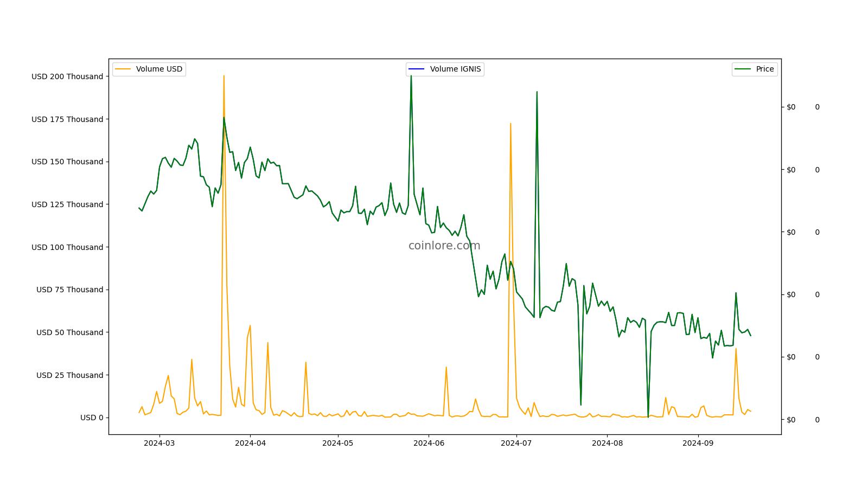
Task: Click the 2024-05 date label
Action: (x=338, y=443)
